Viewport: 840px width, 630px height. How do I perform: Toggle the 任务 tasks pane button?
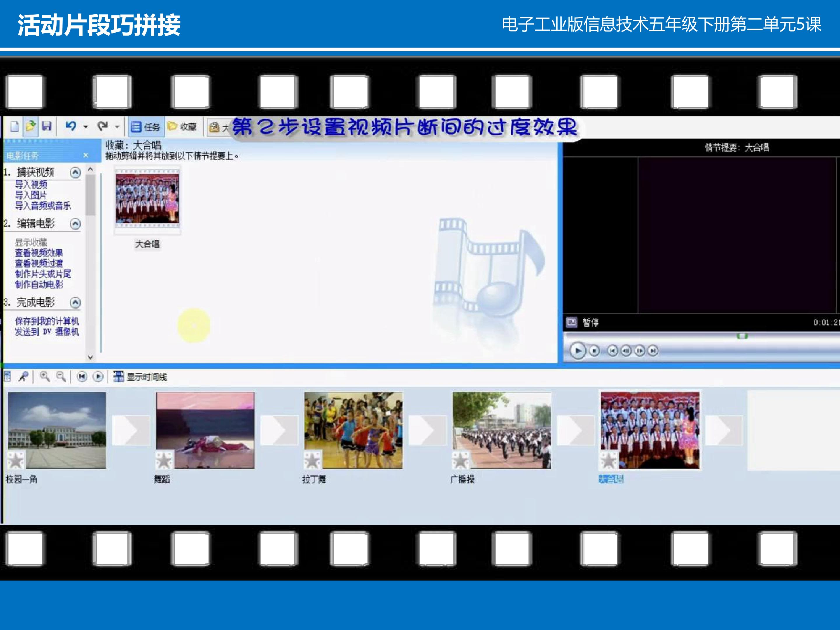point(146,127)
